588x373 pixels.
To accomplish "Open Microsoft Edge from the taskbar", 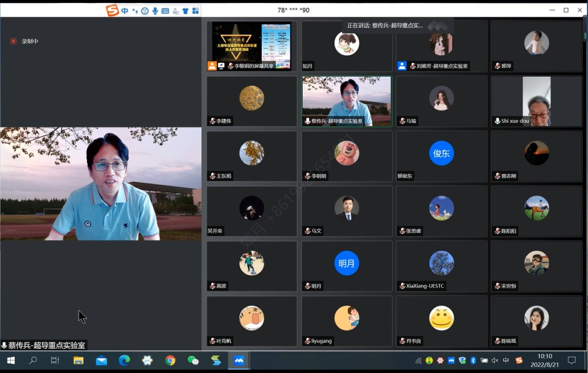I will coord(124,360).
